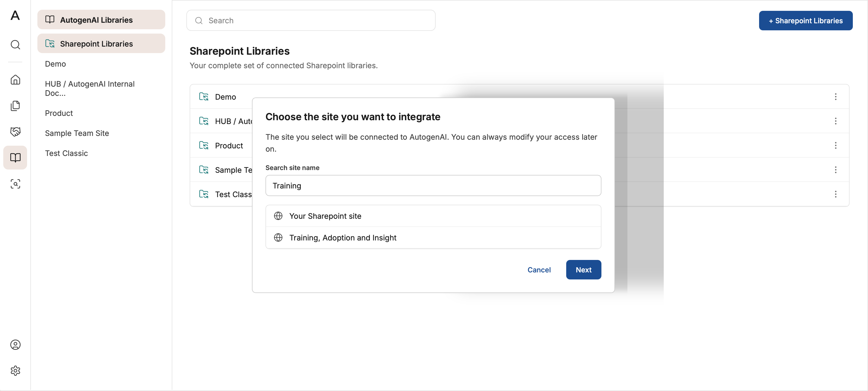Select Sharepoint Libraries sidebar tab
The width and height of the screenshot is (868, 391).
point(101,43)
